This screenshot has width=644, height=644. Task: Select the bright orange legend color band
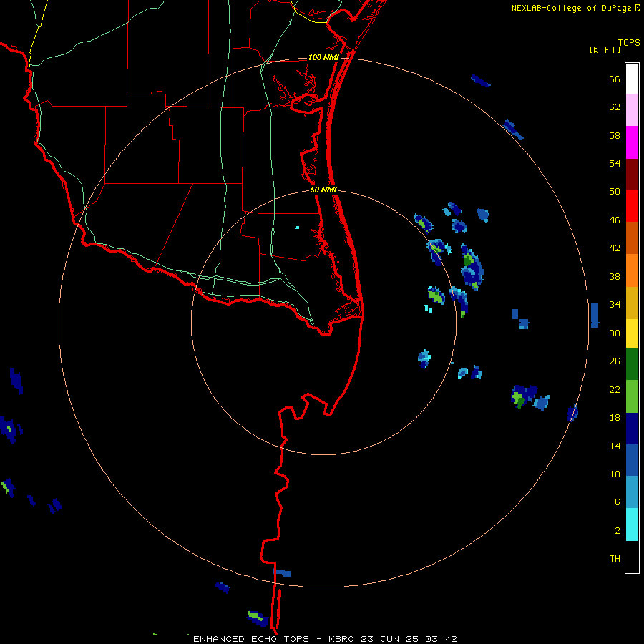(x=632, y=270)
